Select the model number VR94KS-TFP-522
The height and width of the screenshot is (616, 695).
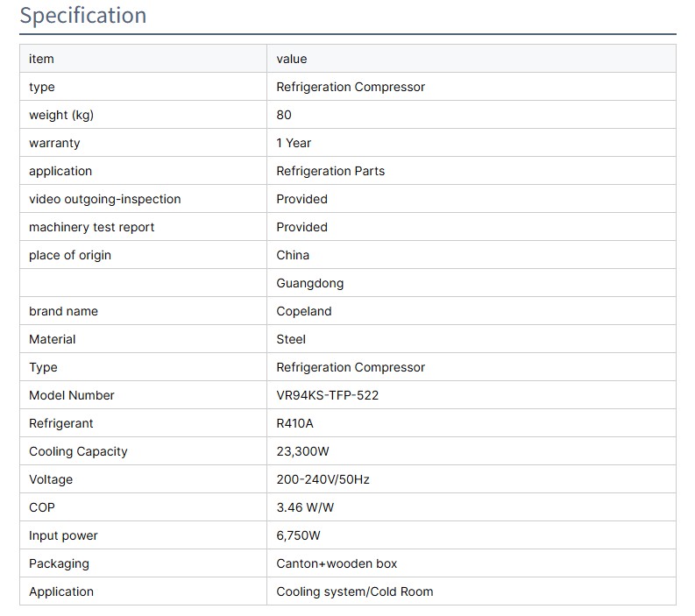point(327,395)
